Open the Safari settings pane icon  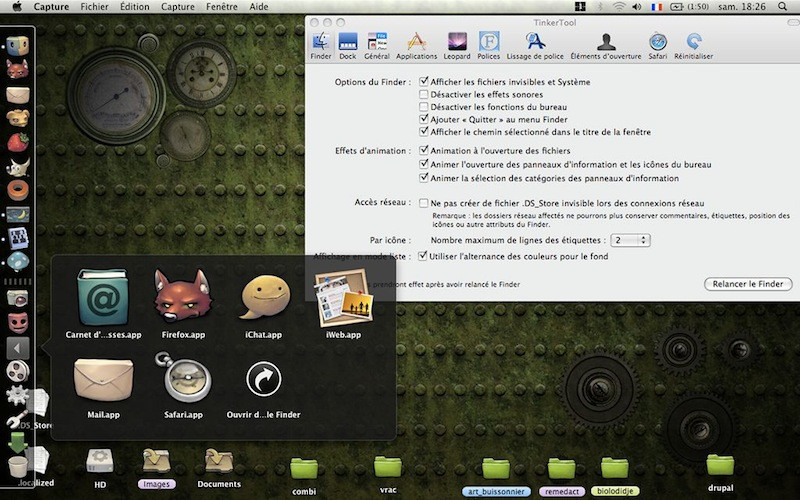tap(657, 46)
